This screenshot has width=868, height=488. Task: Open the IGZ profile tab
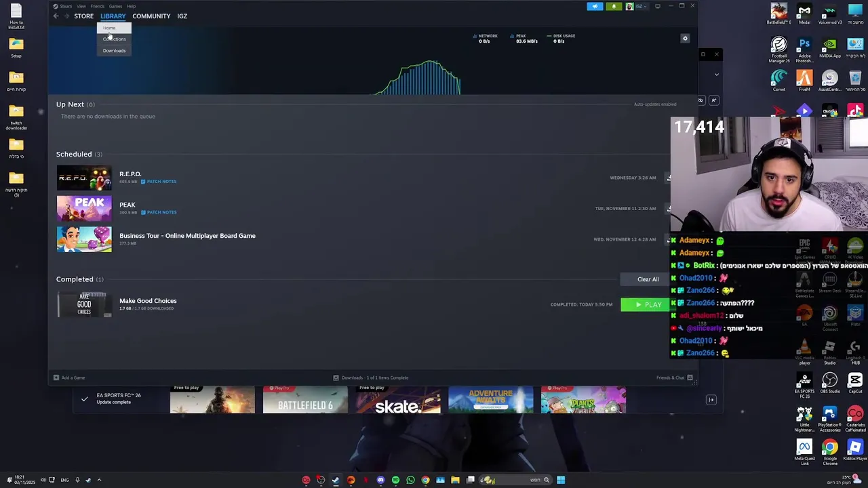(x=182, y=16)
